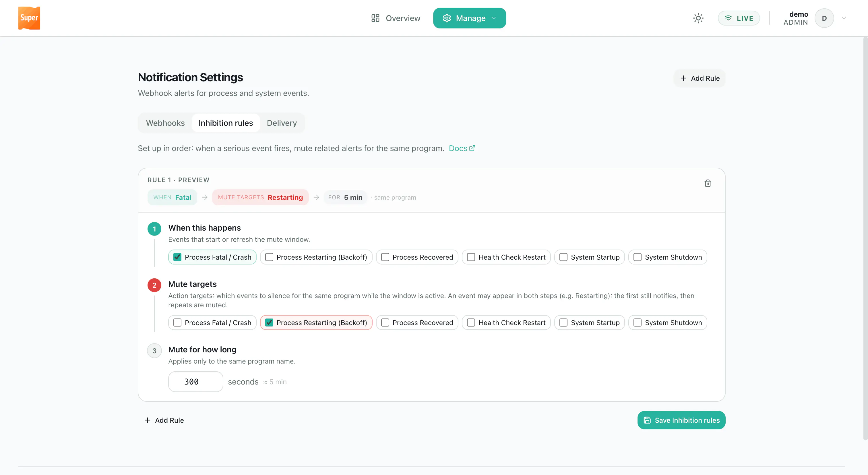This screenshot has height=475, width=868.
Task: Uncheck Process Fatal / Crash under When this happens
Action: (212, 257)
